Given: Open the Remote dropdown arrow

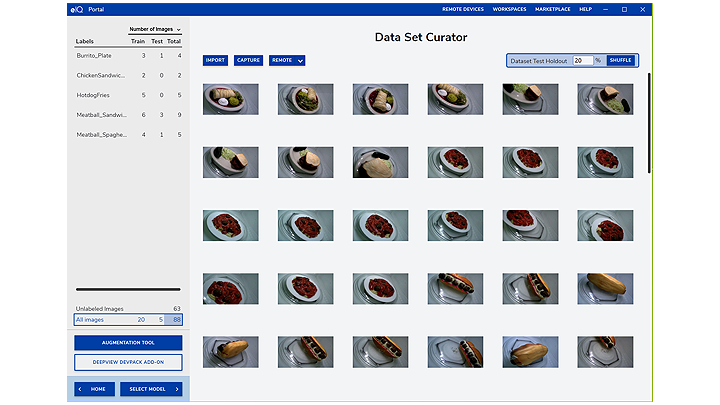Looking at the screenshot, I should click(x=300, y=60).
